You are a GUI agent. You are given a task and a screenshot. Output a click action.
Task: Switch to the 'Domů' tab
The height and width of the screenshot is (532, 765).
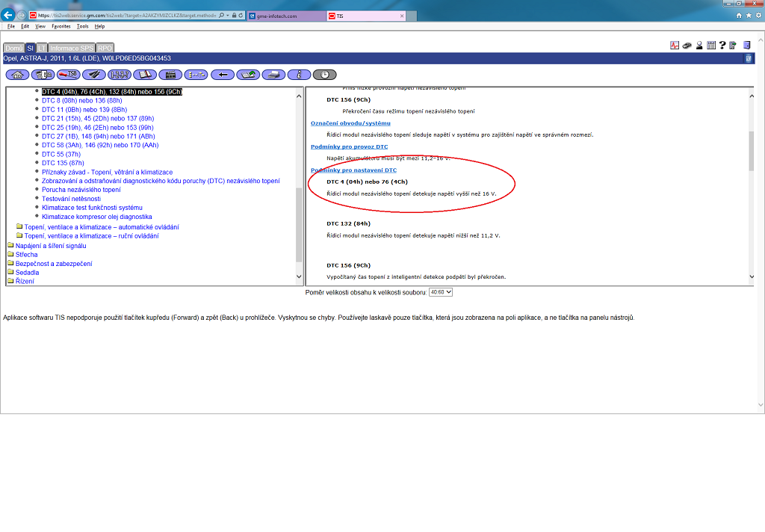coord(13,48)
